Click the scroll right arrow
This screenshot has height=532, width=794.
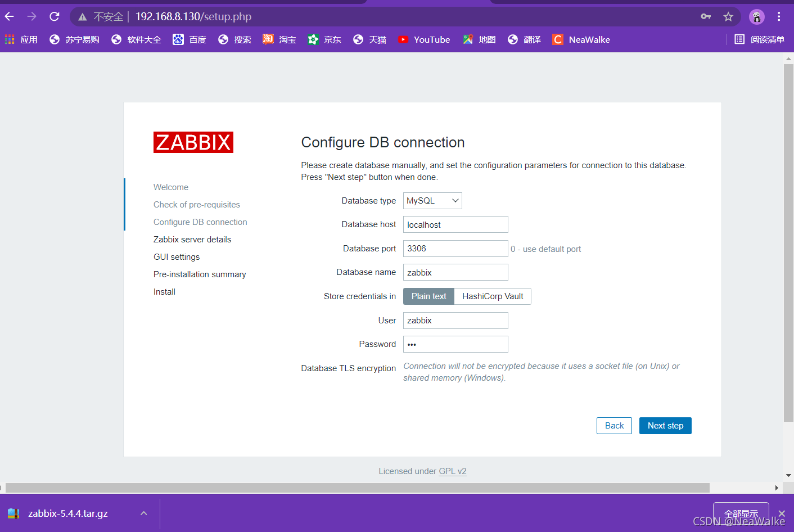pyautogui.click(x=776, y=488)
